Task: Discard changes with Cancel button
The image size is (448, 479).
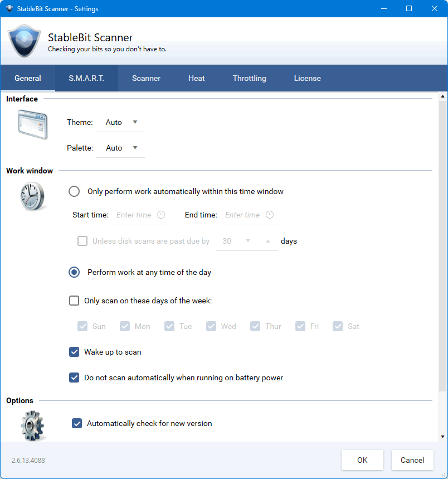Action: [x=412, y=460]
